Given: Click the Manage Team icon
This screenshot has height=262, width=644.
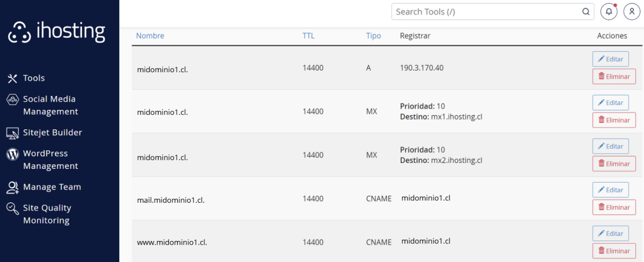Looking at the screenshot, I should coord(12,187).
